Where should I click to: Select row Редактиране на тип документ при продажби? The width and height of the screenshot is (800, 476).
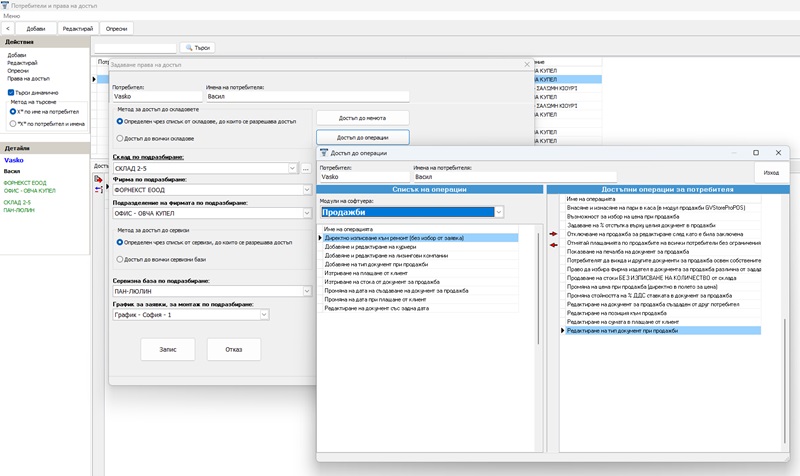click(661, 331)
